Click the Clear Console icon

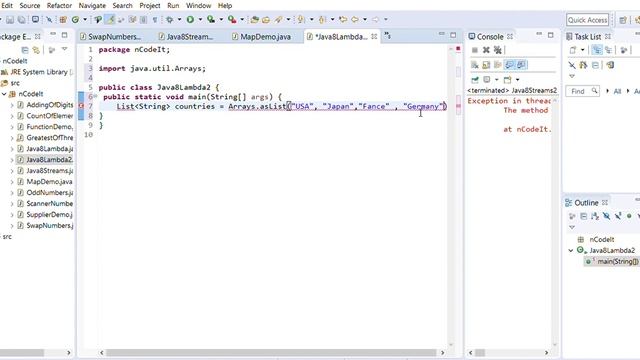475,65
